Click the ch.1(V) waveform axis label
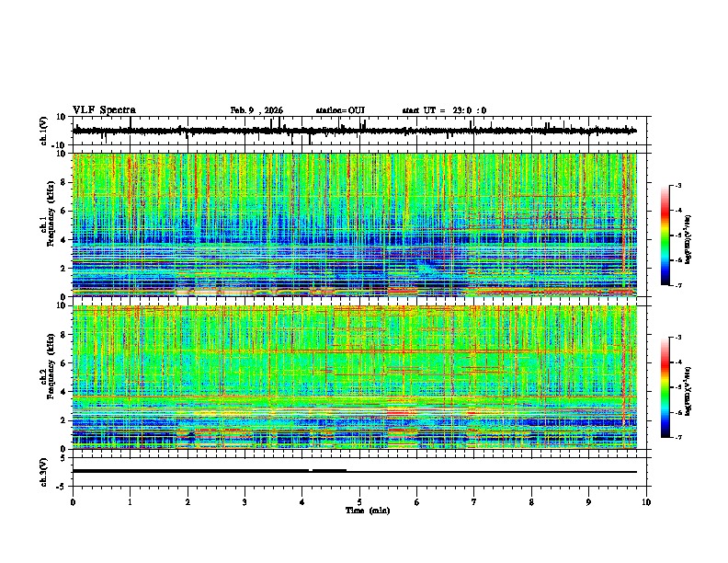Viewport: 728px width, 563px height. click(x=44, y=131)
